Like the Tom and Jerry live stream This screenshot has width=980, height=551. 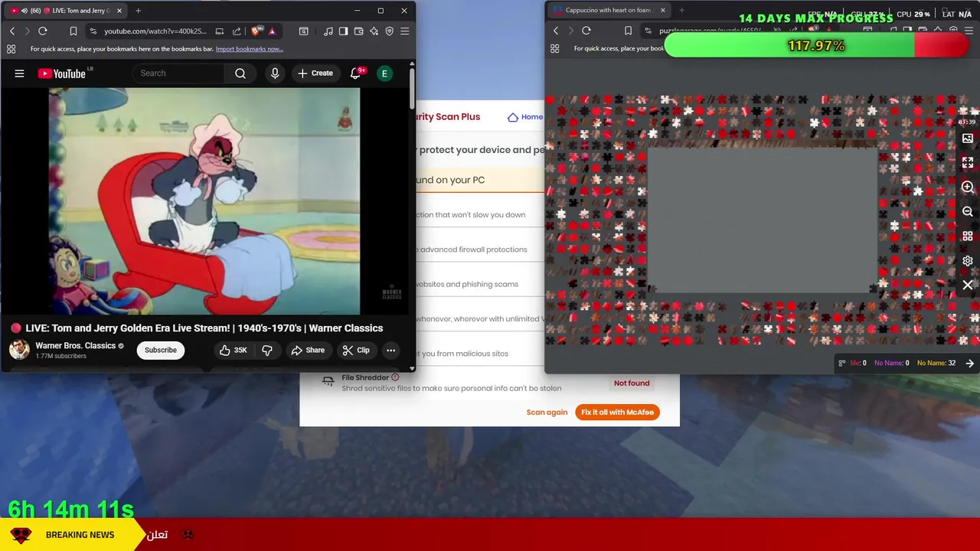[x=234, y=350]
